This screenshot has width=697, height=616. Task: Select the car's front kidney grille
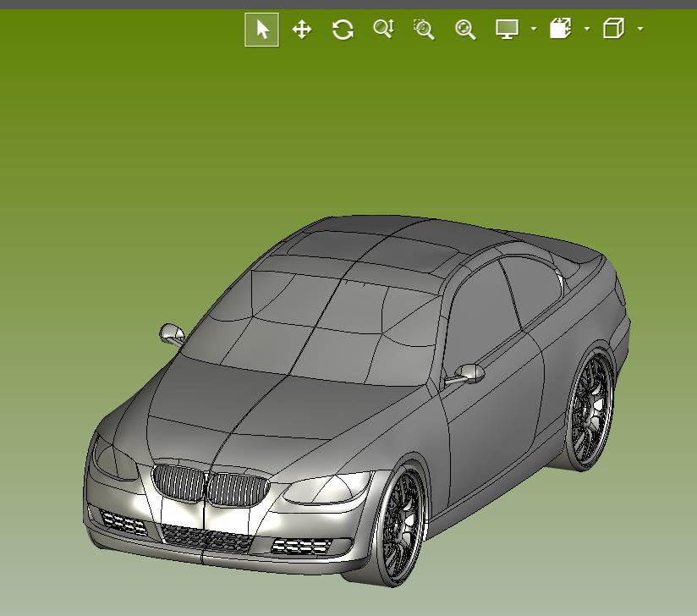click(211, 485)
